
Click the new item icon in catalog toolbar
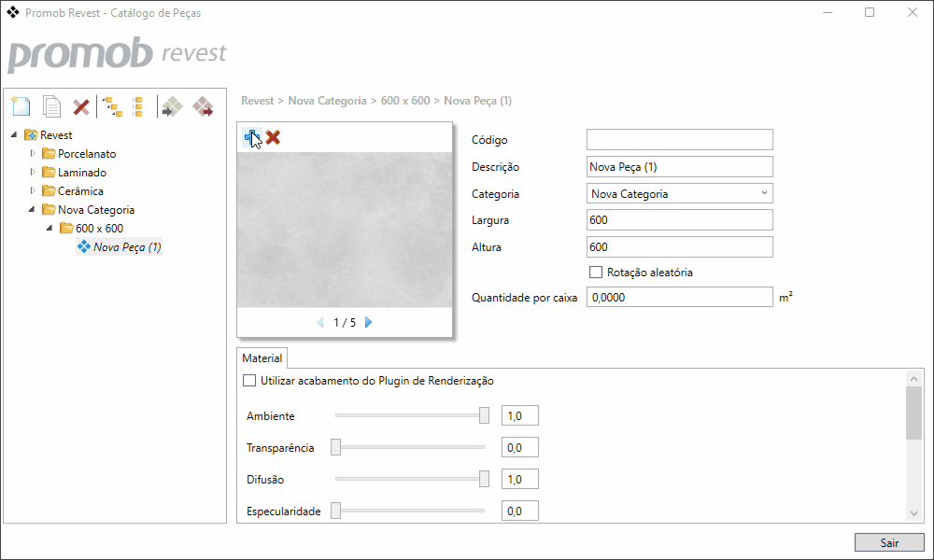pyautogui.click(x=21, y=106)
